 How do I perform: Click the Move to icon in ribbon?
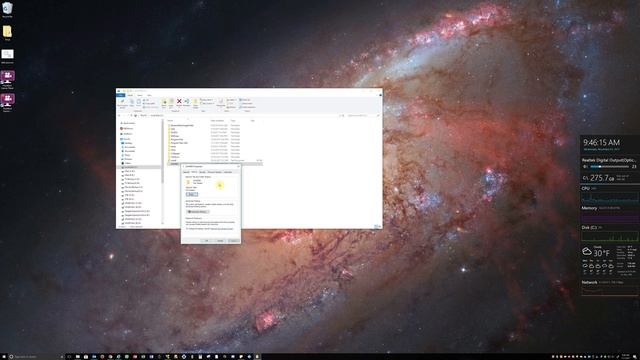coord(164,103)
